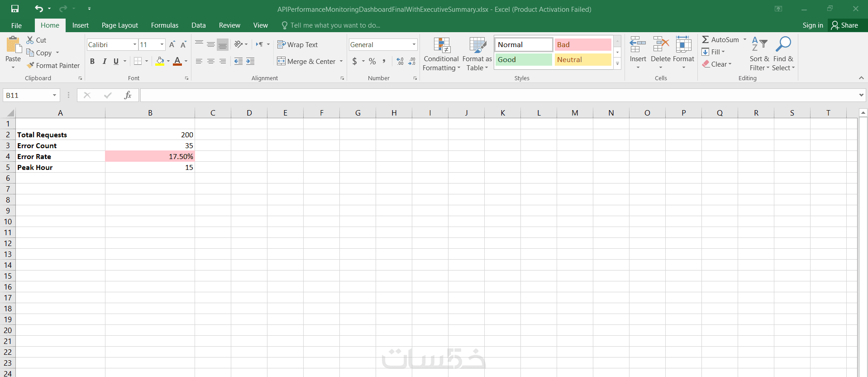Viewport: 868px width, 377px height.
Task: Toggle underline formatting
Action: tap(116, 61)
